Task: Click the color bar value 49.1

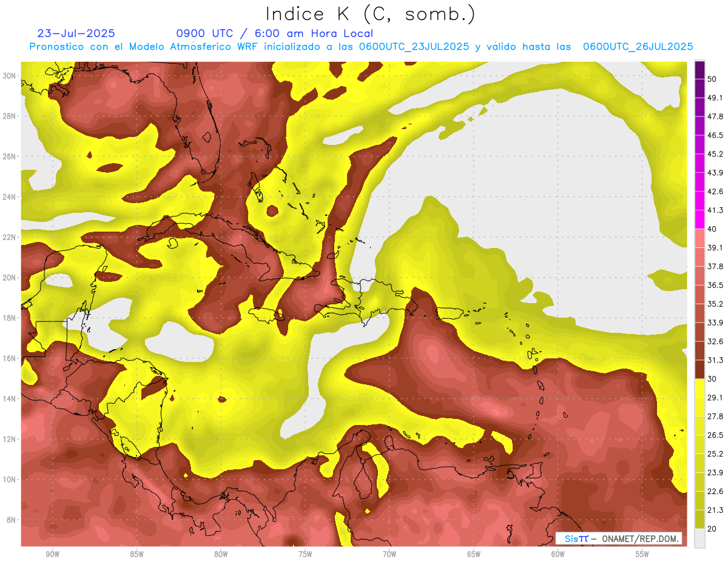Action: [x=716, y=98]
